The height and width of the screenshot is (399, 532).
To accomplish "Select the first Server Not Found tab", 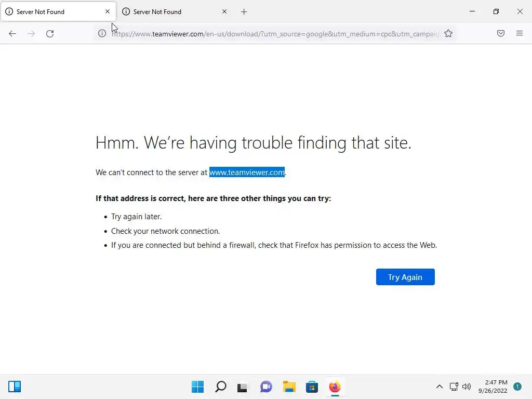I will 58,11.
